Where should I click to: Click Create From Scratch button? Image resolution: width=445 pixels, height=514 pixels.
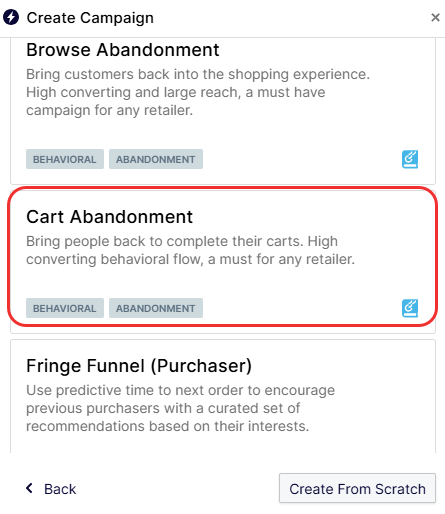(357, 488)
